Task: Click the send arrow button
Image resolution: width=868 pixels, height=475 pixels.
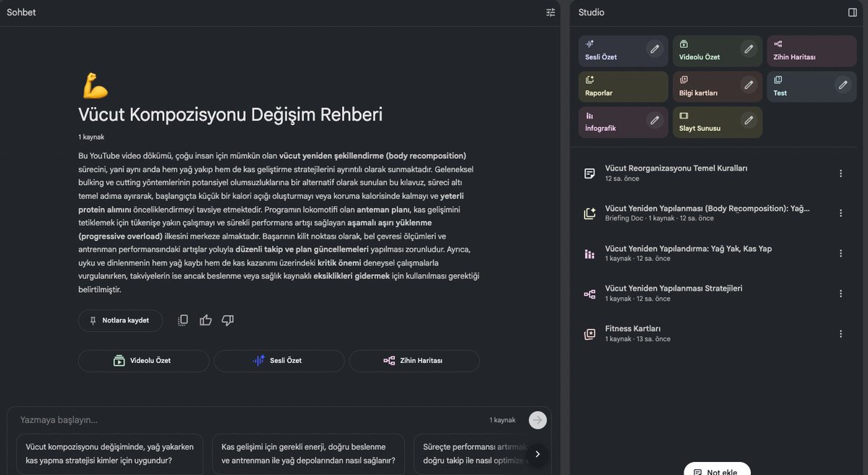Action: click(x=537, y=420)
